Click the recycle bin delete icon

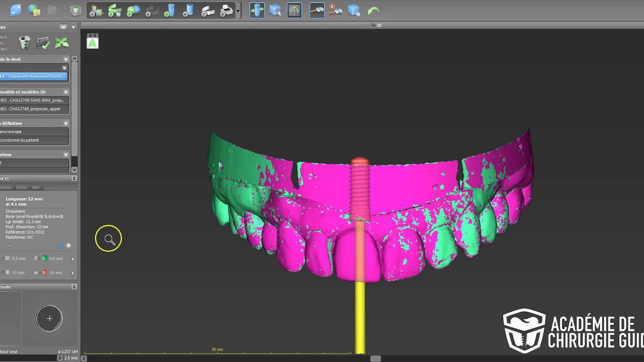pos(25,43)
